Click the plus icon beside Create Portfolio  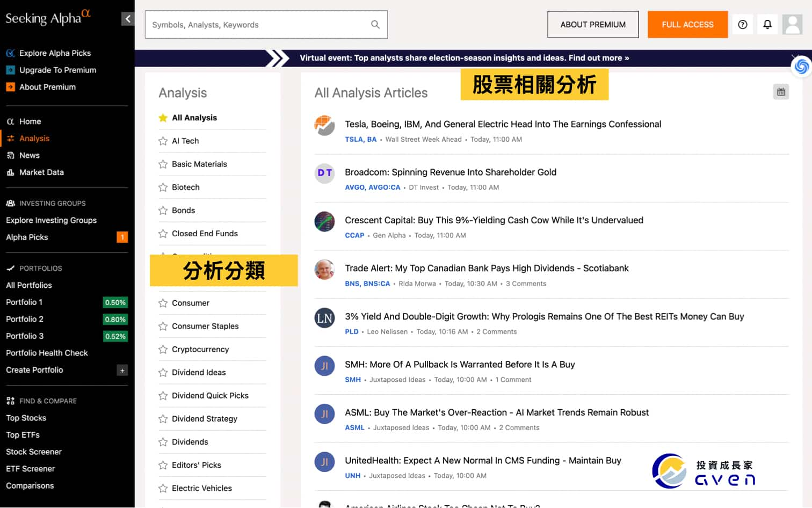click(122, 370)
